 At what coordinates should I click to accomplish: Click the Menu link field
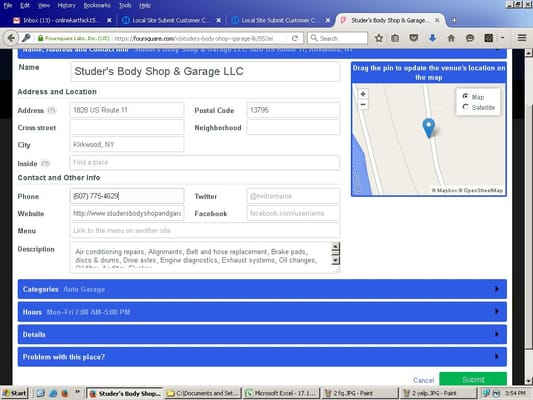point(205,230)
